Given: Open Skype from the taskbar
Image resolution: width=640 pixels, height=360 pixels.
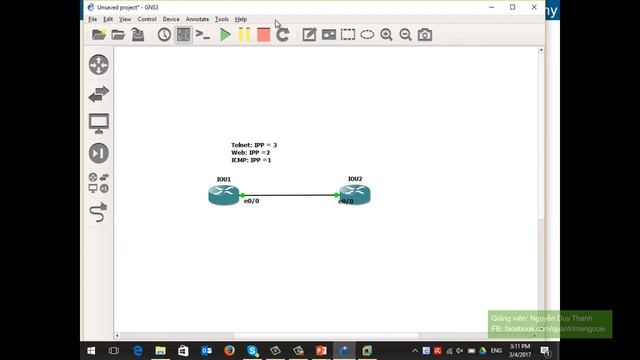Looking at the screenshot, I should [x=252, y=351].
